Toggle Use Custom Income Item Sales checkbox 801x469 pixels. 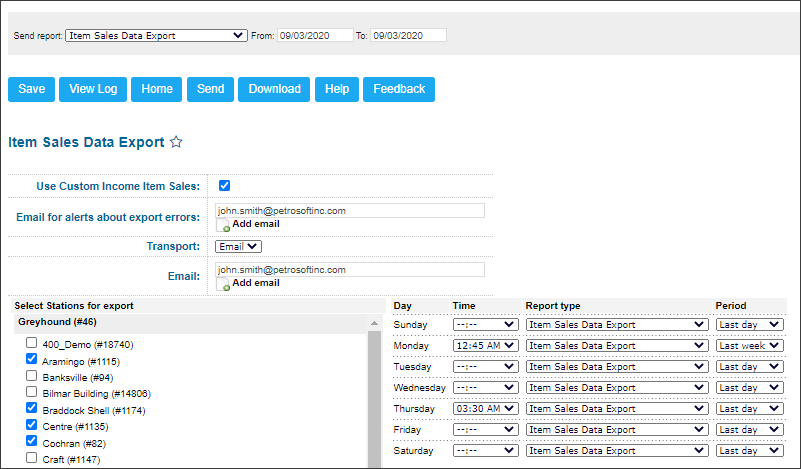[224, 185]
